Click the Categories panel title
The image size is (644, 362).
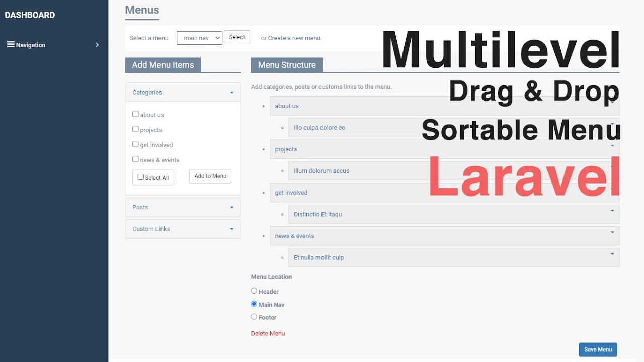(147, 93)
